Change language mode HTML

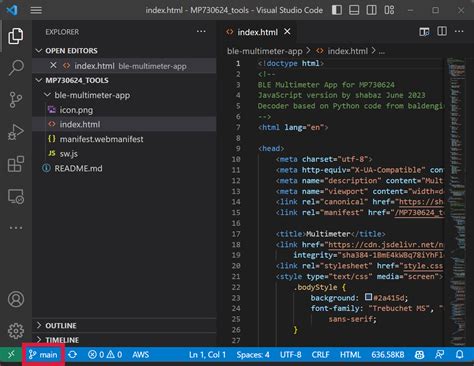(350, 355)
